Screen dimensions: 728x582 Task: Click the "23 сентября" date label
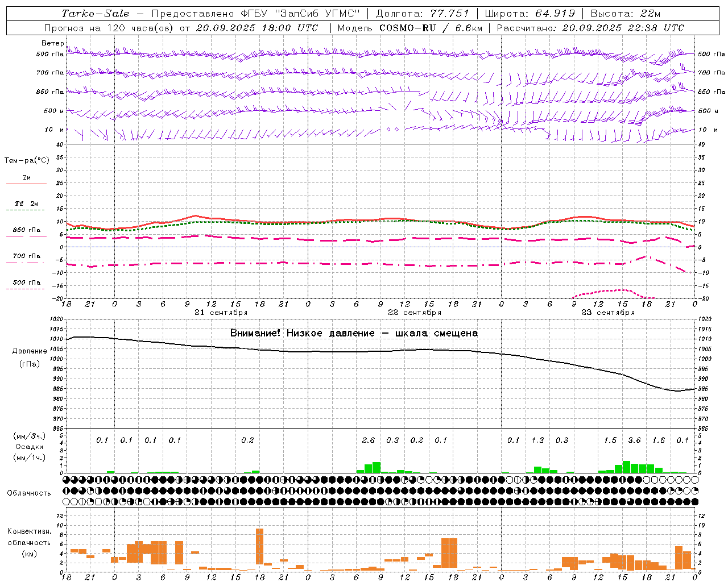[608, 313]
